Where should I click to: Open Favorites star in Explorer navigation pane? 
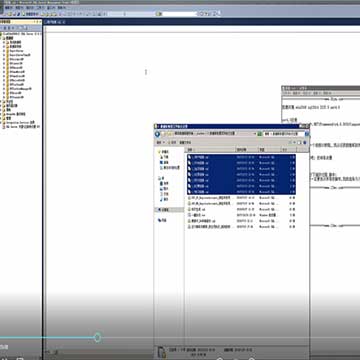pos(160,152)
